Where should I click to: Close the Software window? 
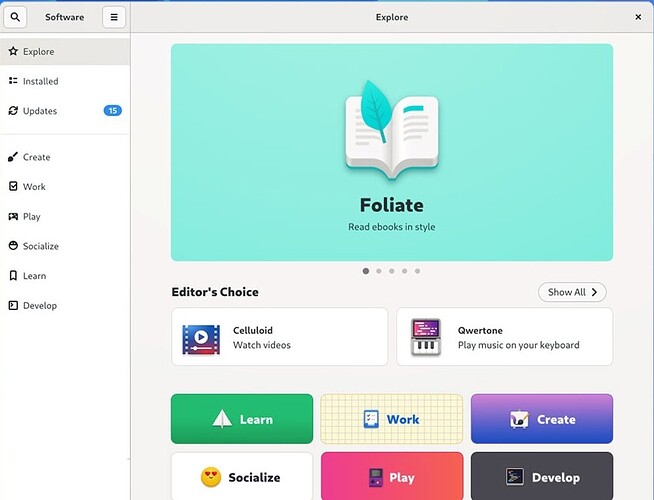pos(638,17)
